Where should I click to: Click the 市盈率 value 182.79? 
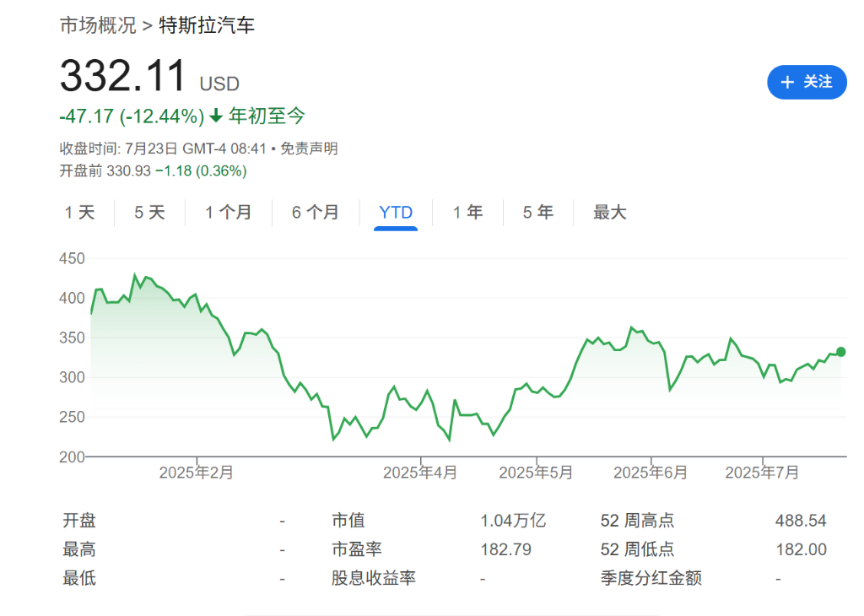[506, 549]
